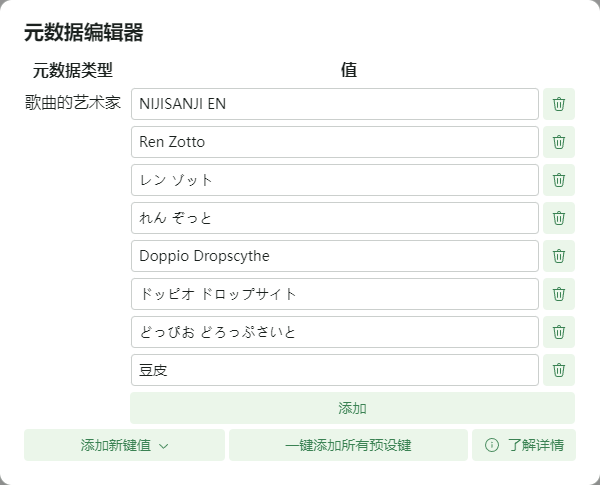The image size is (600, 485).
Task: Focus the どっぴお どろっぷさいと field
Action: [x=334, y=332]
